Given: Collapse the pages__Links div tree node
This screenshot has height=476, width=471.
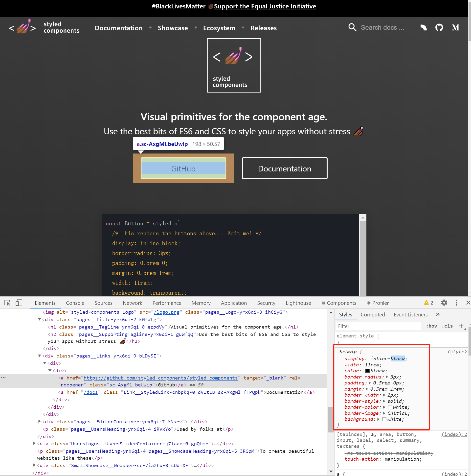Looking at the screenshot, I should tap(40, 356).
